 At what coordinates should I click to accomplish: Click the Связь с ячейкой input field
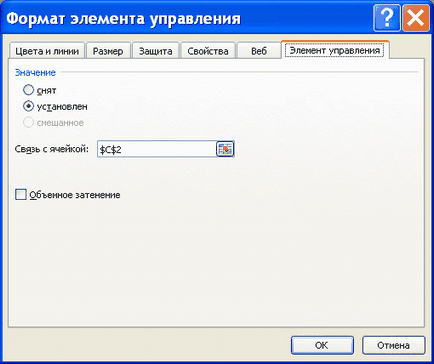[157, 149]
